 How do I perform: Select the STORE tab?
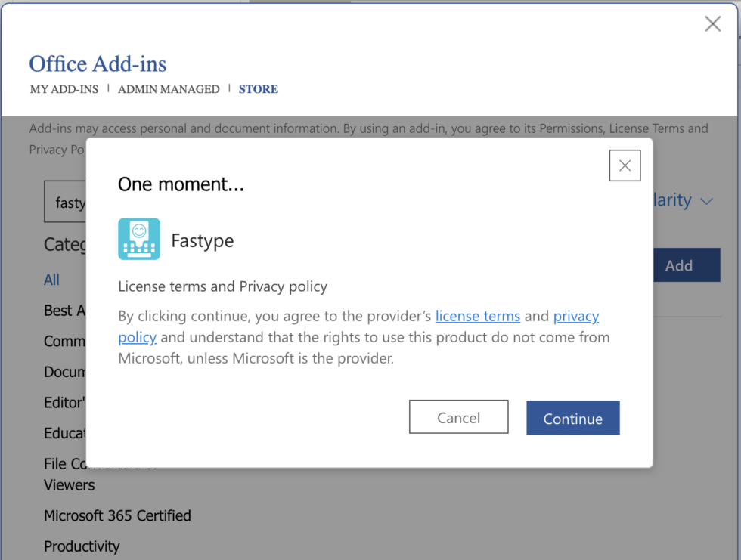pyautogui.click(x=259, y=89)
